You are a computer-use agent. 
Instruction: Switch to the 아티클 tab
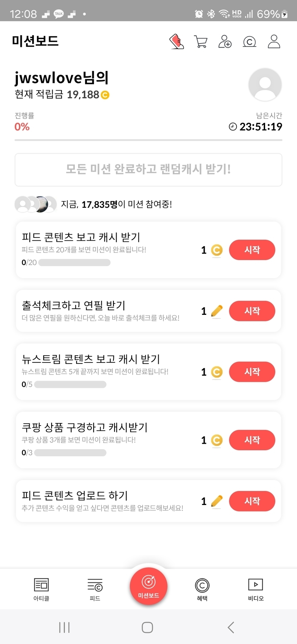click(x=41, y=589)
